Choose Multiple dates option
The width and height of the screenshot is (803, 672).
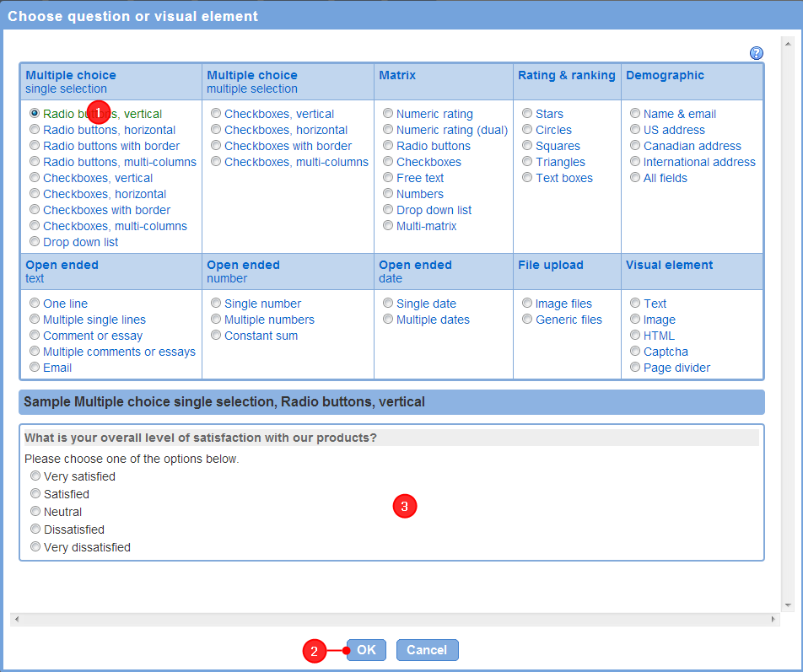click(388, 319)
